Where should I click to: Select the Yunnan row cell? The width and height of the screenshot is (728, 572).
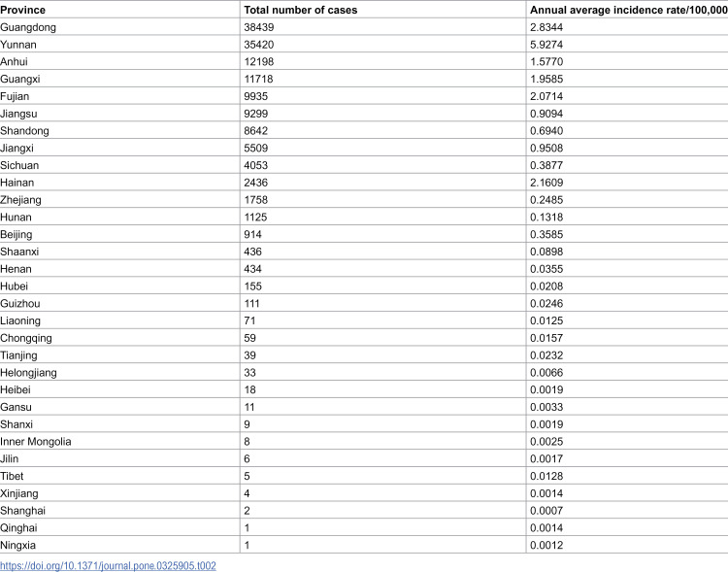[x=18, y=45]
